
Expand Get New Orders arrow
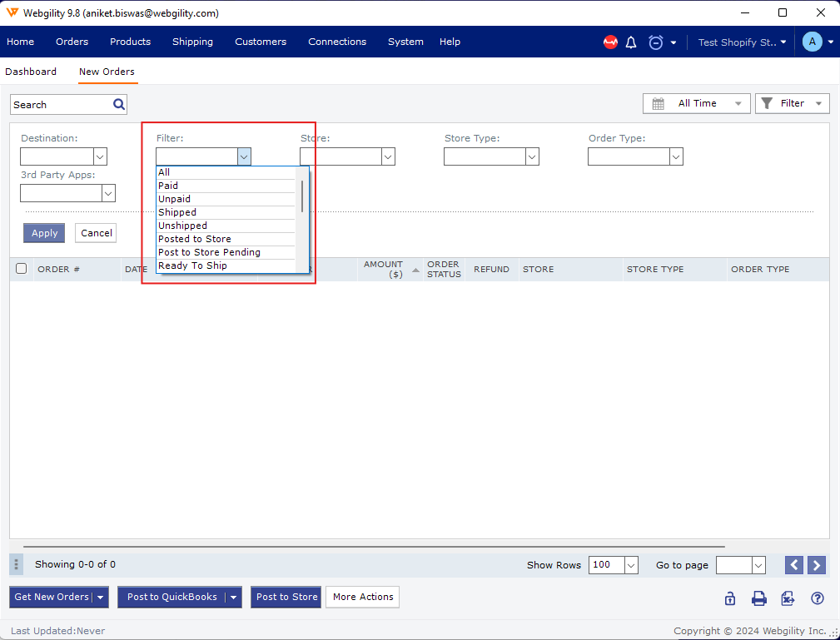[101, 598]
